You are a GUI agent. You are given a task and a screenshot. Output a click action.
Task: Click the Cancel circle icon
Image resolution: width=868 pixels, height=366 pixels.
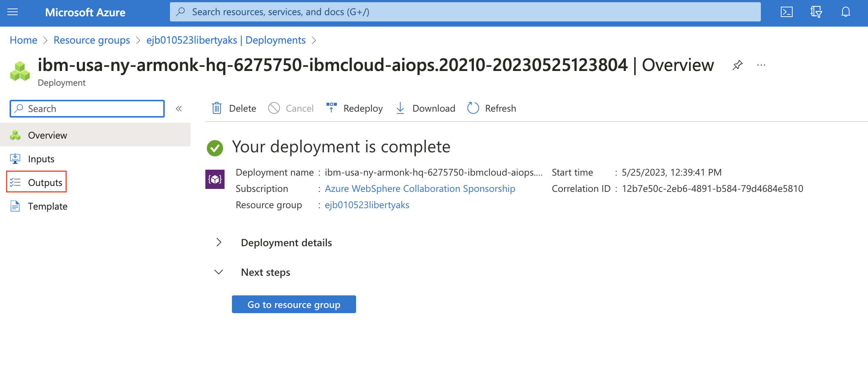[x=274, y=108]
